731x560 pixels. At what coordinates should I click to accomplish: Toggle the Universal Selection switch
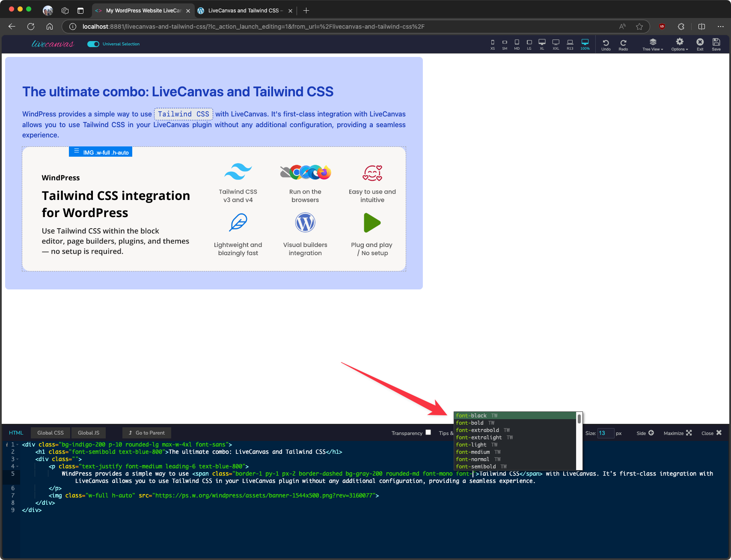pos(93,44)
